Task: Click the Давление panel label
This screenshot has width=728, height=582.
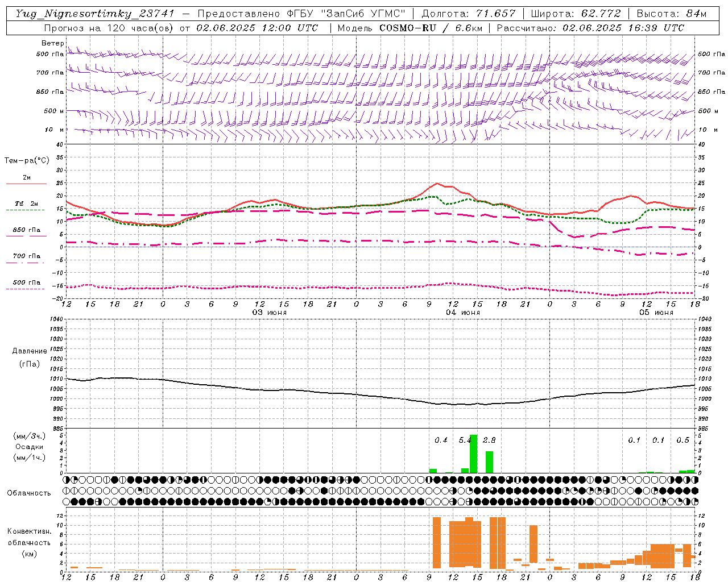Action: 30,351
